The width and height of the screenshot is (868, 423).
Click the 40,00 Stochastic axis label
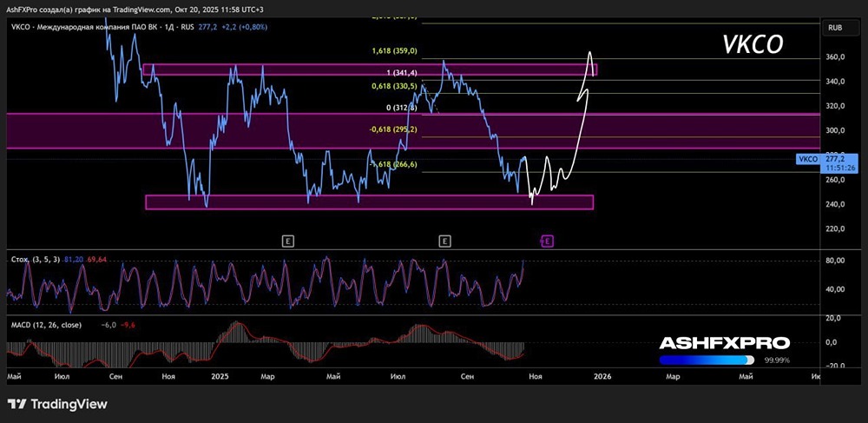(835, 289)
